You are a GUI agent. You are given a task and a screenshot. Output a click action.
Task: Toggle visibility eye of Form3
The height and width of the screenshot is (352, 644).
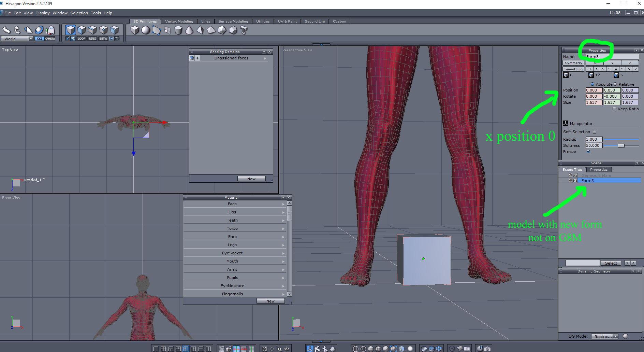click(575, 181)
